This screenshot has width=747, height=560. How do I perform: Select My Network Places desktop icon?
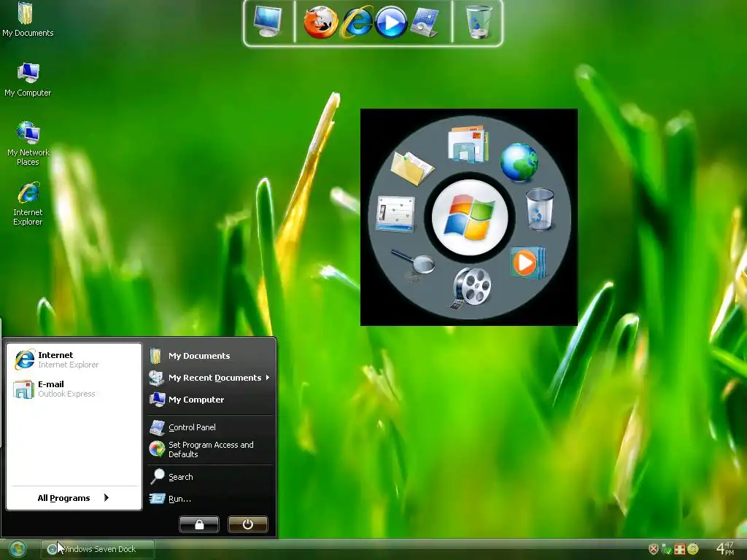pos(28,144)
